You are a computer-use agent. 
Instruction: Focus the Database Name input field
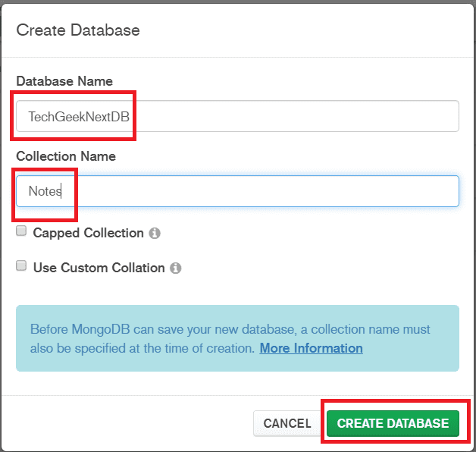click(237, 116)
